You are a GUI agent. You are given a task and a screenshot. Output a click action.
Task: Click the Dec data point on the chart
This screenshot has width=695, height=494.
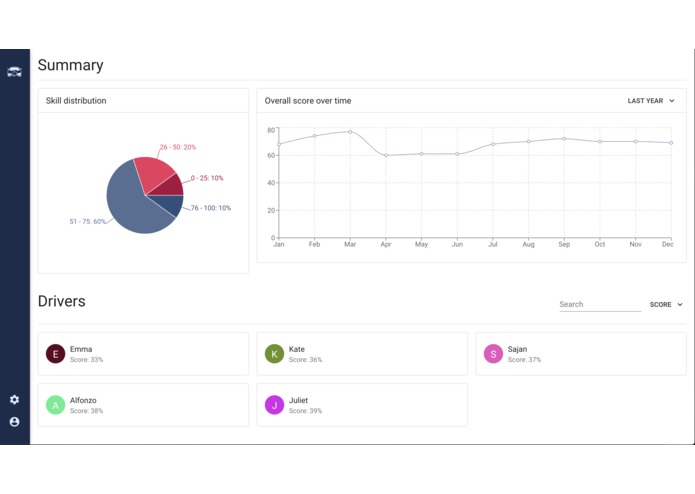[x=671, y=143]
